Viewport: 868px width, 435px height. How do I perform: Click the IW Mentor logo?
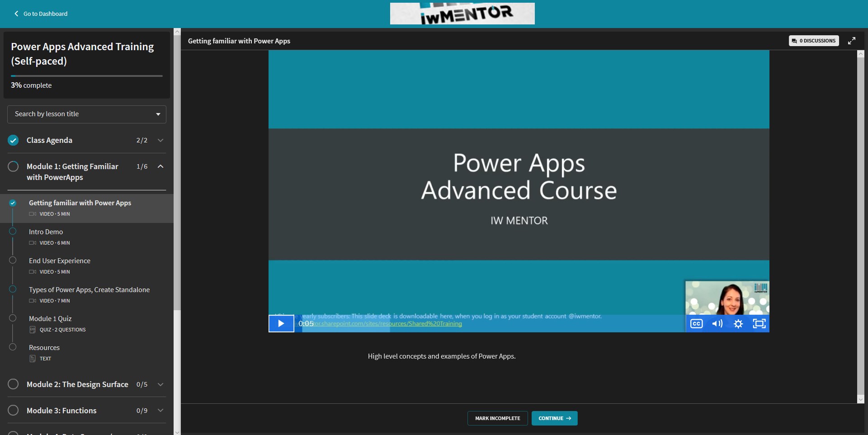462,14
